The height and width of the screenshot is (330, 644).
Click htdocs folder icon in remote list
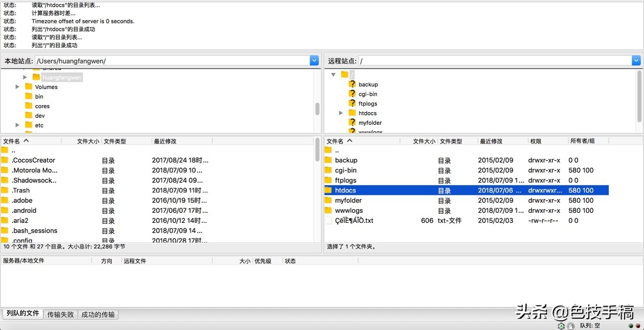tap(328, 190)
